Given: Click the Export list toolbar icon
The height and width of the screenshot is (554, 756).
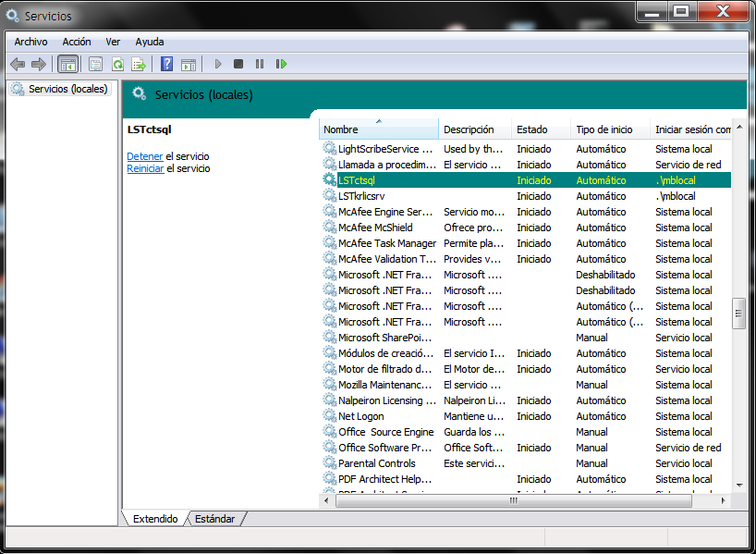Looking at the screenshot, I should coord(139,64).
